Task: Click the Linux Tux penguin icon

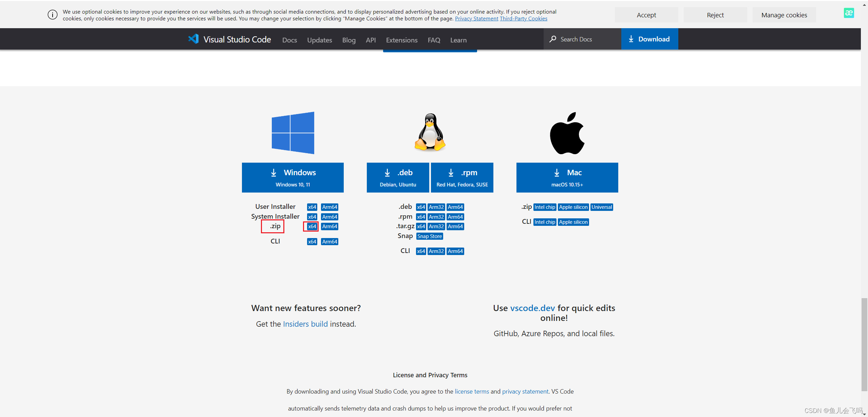Action: (430, 132)
